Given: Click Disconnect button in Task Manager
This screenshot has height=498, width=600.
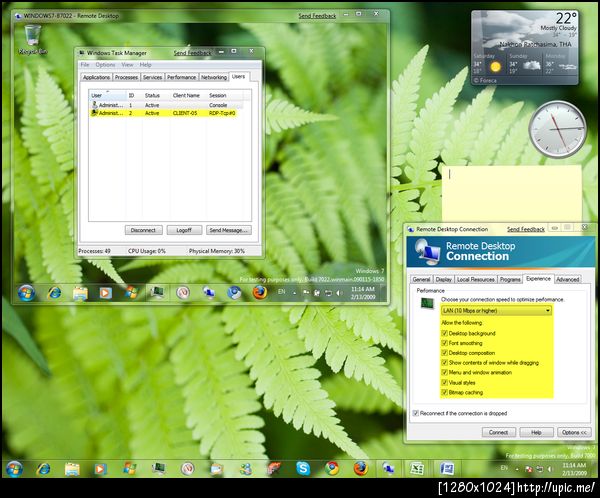Looking at the screenshot, I should click(143, 230).
